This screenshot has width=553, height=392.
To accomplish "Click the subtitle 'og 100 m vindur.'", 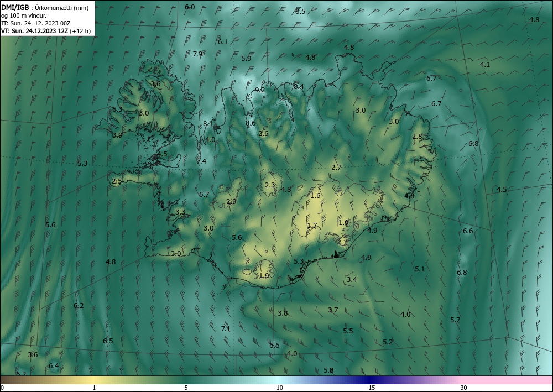I will coord(24,15).
